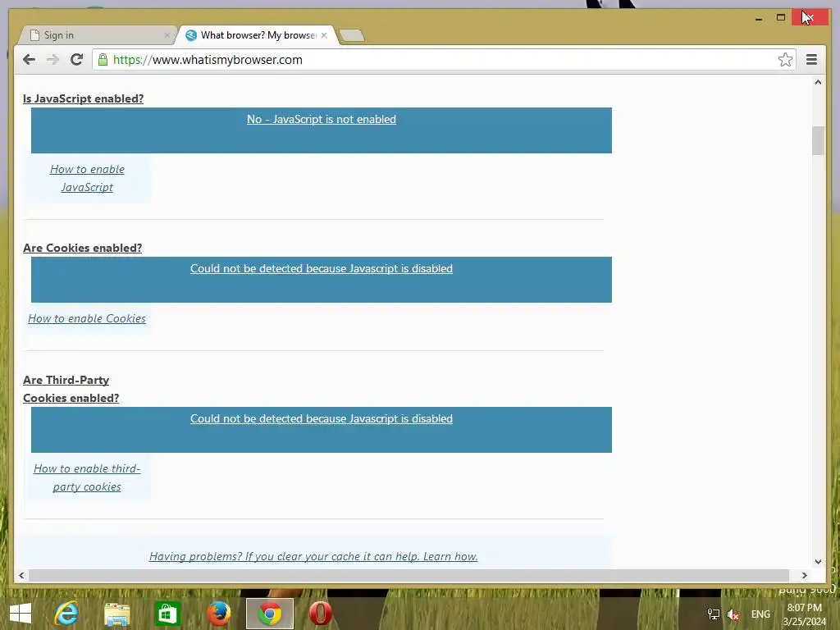Reload the page with the refresh icon
This screenshot has height=630, width=840.
pyautogui.click(x=76, y=59)
